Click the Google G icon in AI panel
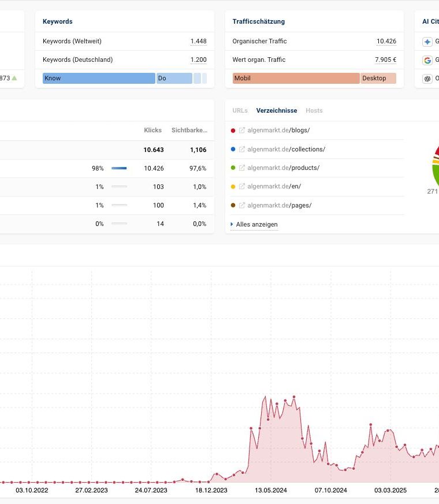Viewport: 439px width, 504px height. [x=427, y=60]
